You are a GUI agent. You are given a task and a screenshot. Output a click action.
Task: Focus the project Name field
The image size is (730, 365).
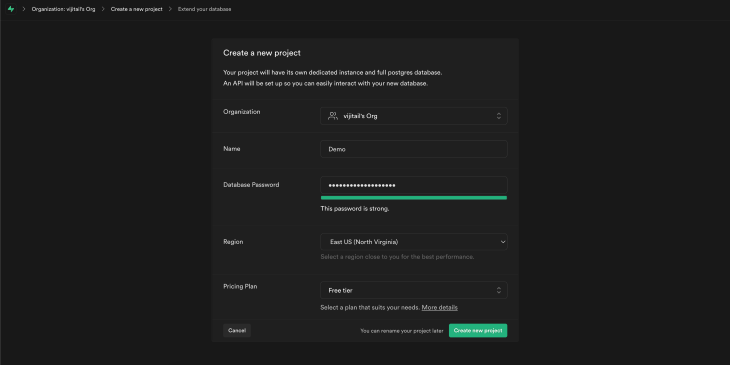[x=413, y=149]
